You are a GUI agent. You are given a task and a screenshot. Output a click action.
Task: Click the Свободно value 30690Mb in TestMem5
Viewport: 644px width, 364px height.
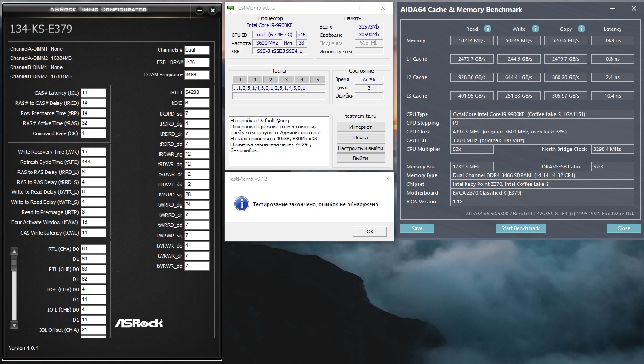click(369, 35)
